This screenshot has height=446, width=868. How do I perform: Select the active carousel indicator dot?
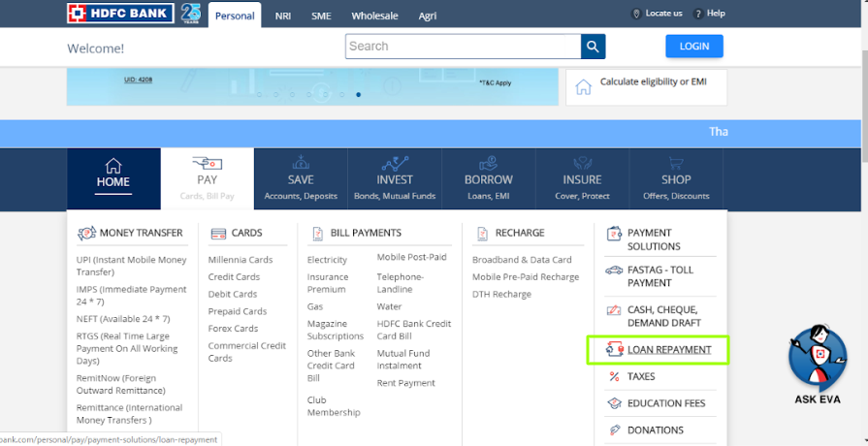tap(359, 95)
